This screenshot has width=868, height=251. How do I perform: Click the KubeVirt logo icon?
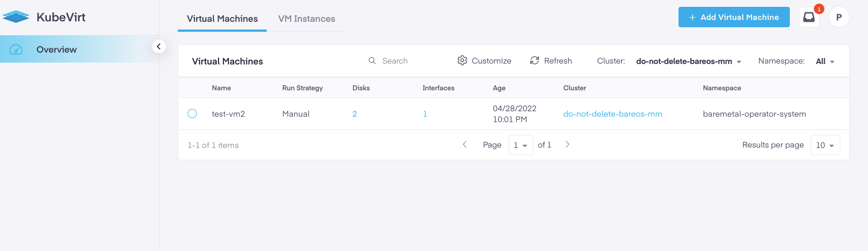pyautogui.click(x=16, y=17)
